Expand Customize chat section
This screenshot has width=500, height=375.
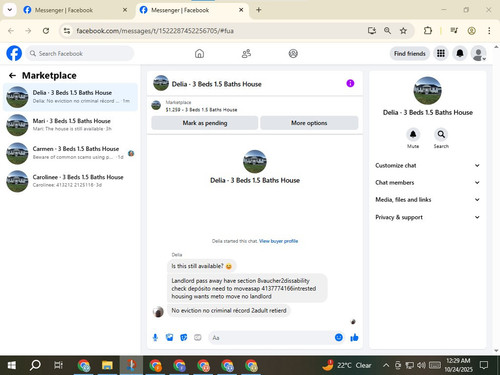point(427,165)
